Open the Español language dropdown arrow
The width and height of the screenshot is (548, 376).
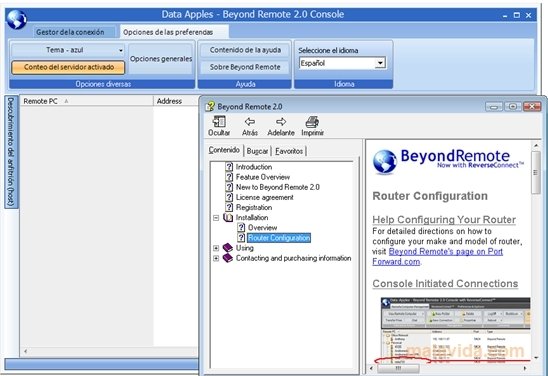click(x=380, y=63)
